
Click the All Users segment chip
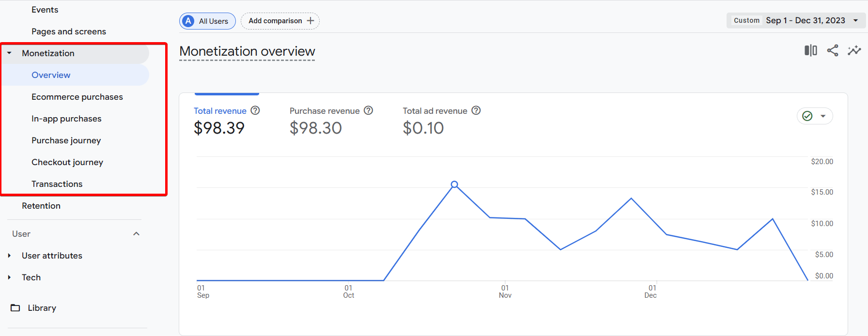pyautogui.click(x=207, y=21)
